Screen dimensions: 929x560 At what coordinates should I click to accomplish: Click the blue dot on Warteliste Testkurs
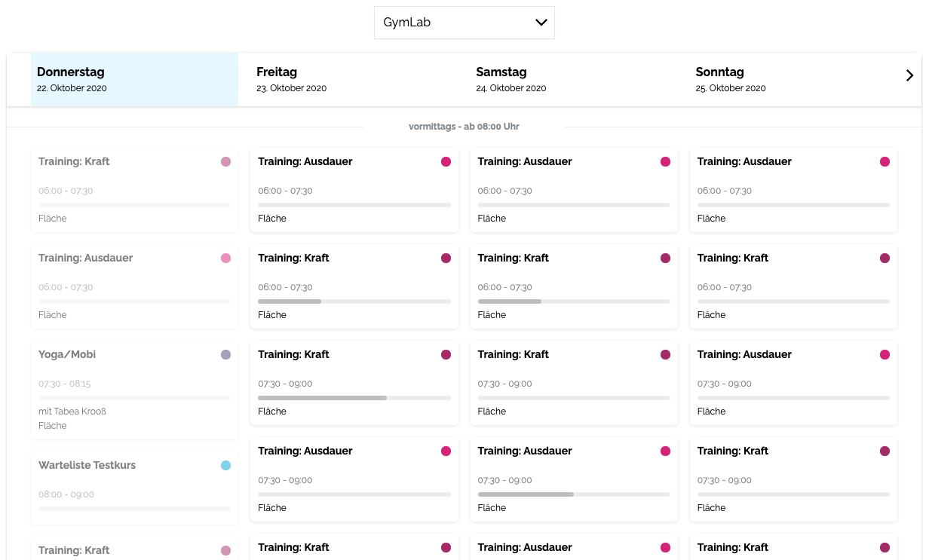pos(225,466)
